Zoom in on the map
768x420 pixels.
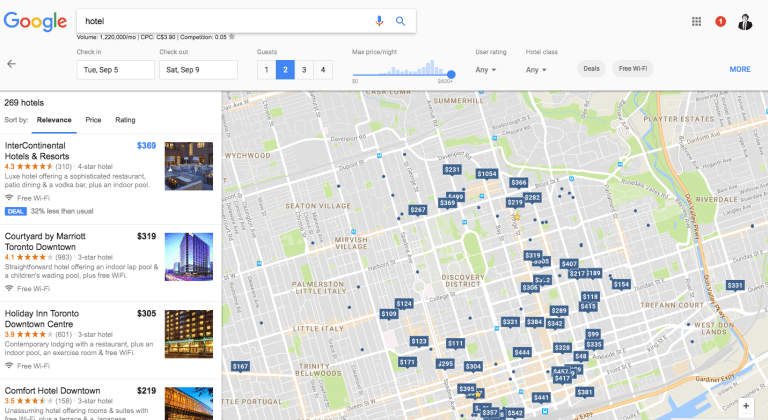pyautogui.click(x=745, y=406)
